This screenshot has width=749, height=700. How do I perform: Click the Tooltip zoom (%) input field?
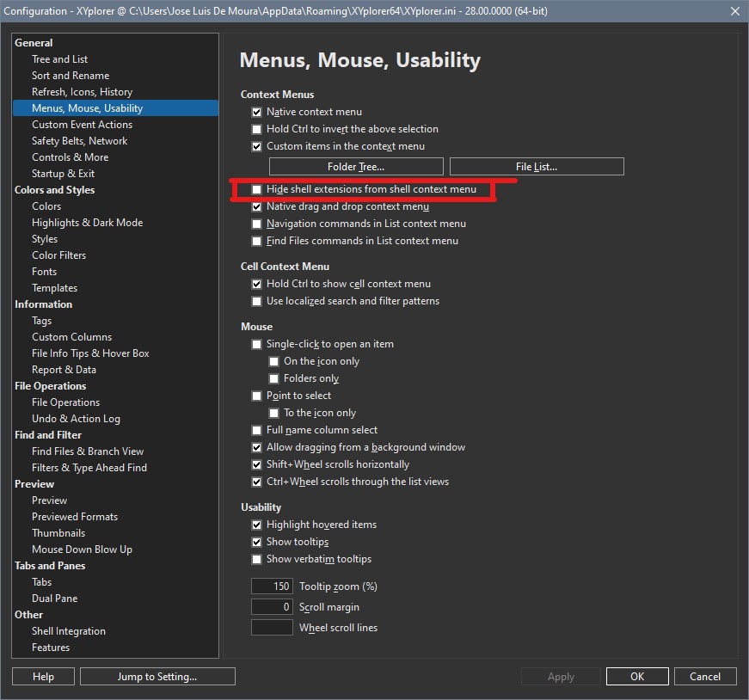tap(272, 586)
